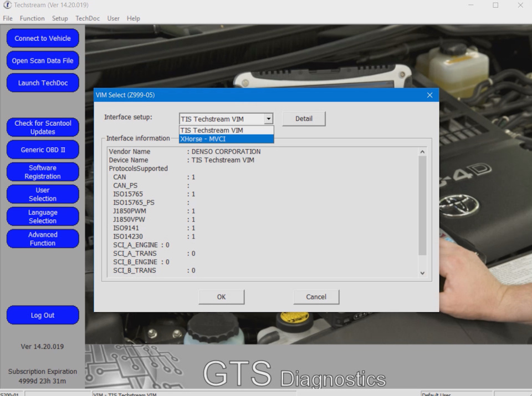
Task: Click the CAN_PS protocol row
Action: [x=151, y=185]
